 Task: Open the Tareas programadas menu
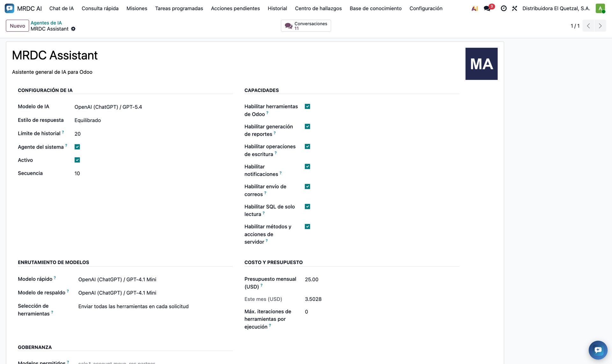click(x=179, y=9)
